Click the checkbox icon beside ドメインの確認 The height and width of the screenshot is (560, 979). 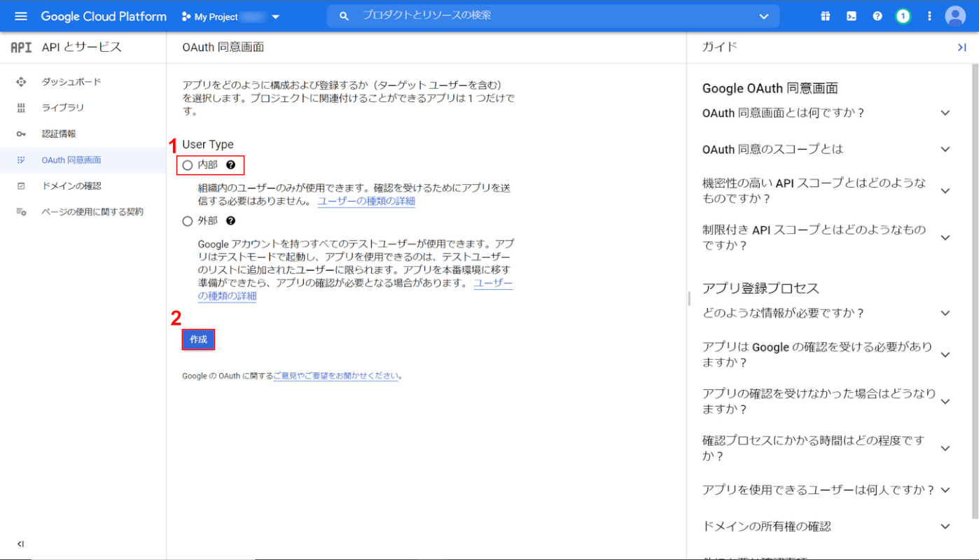21,185
